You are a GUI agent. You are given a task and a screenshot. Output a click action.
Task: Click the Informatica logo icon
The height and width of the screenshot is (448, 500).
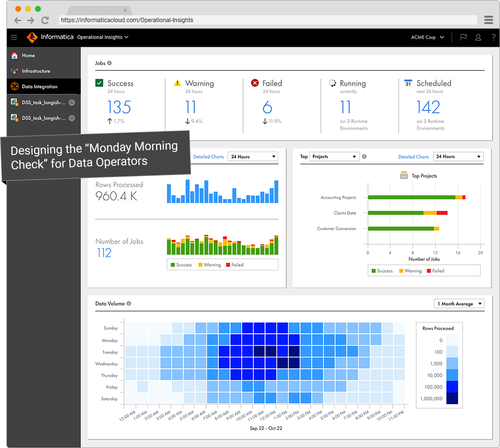point(32,37)
